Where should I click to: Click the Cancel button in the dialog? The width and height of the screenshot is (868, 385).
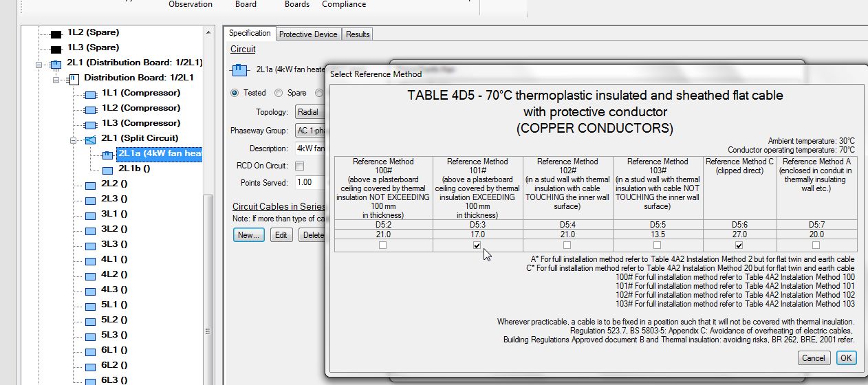[x=814, y=358]
